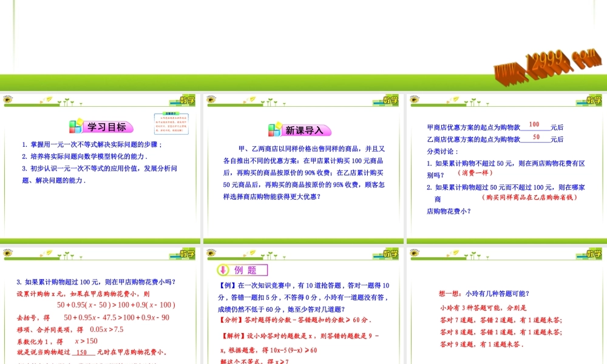Click the line 答对 8 道题, 答错 1 道题
Viewport: 607px width, 364px height.
point(501,332)
